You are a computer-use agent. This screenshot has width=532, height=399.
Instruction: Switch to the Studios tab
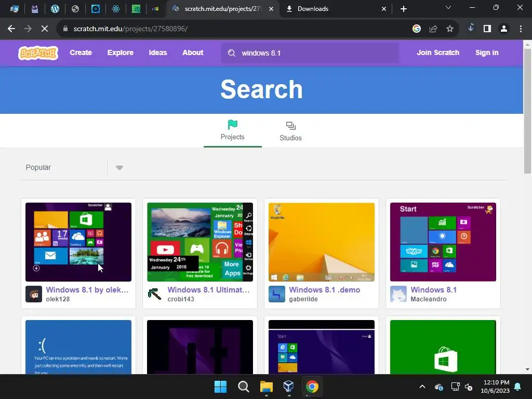tap(290, 131)
